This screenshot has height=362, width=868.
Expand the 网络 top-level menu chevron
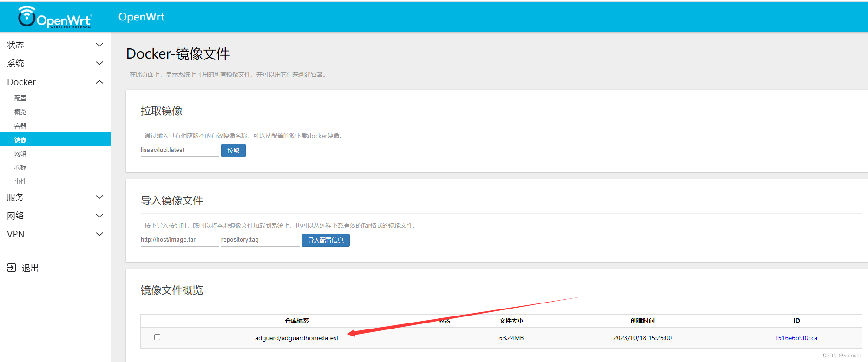pos(99,216)
